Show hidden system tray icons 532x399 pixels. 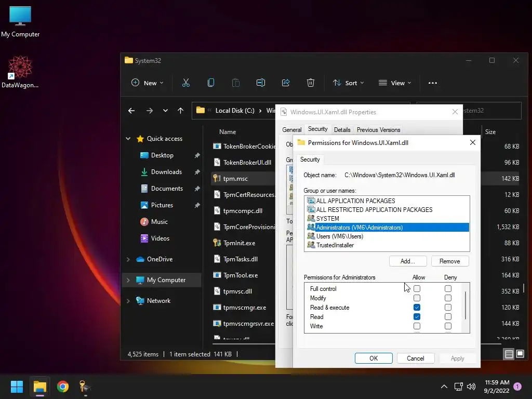coord(444,387)
